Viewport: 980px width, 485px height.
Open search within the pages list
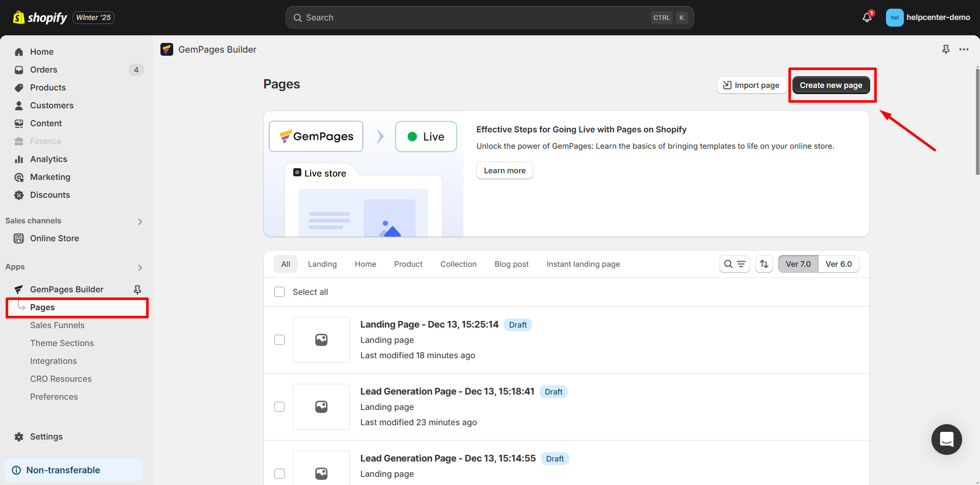tap(729, 264)
